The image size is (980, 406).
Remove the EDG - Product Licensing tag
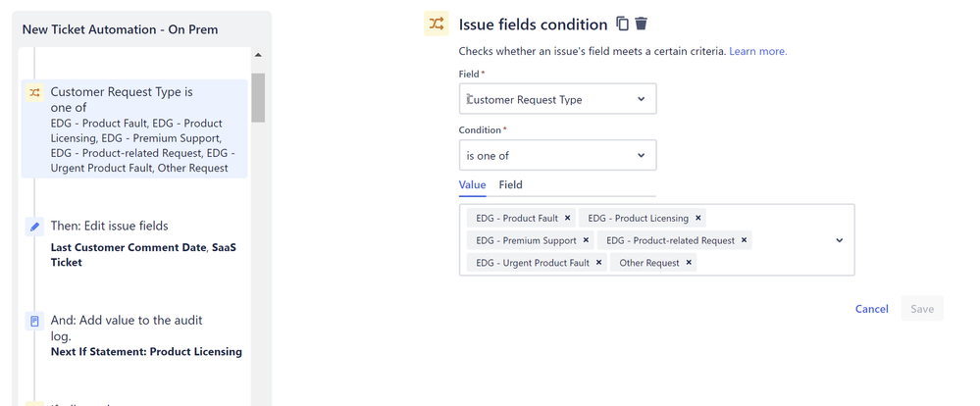698,218
